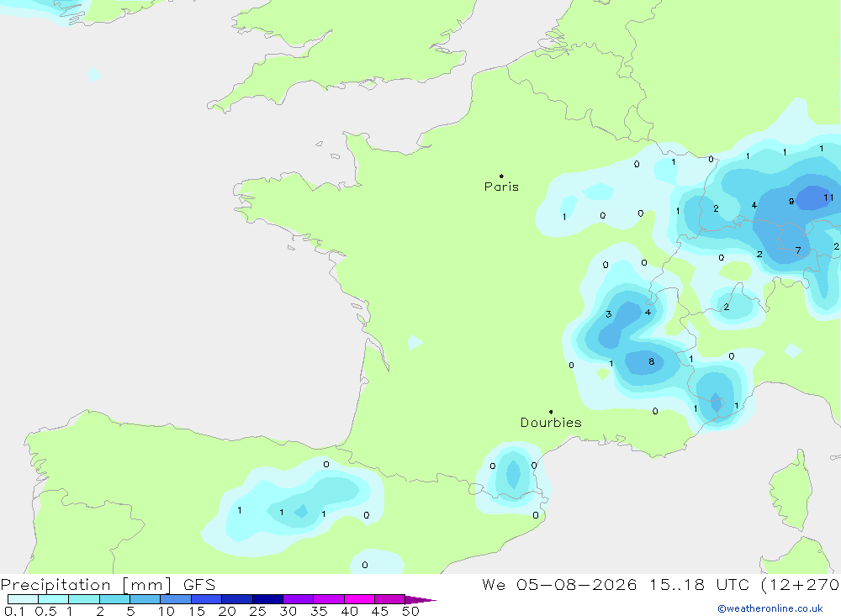Click the Dourbies city label

tap(551, 423)
